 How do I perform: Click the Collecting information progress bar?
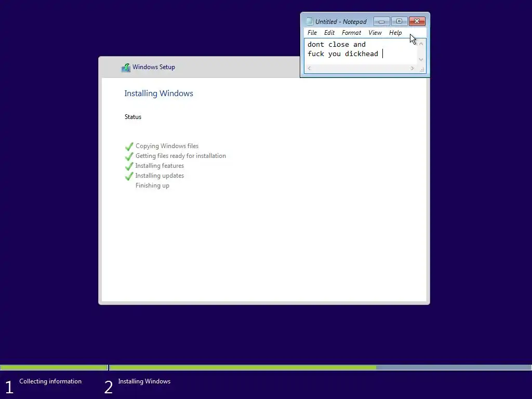click(x=54, y=367)
